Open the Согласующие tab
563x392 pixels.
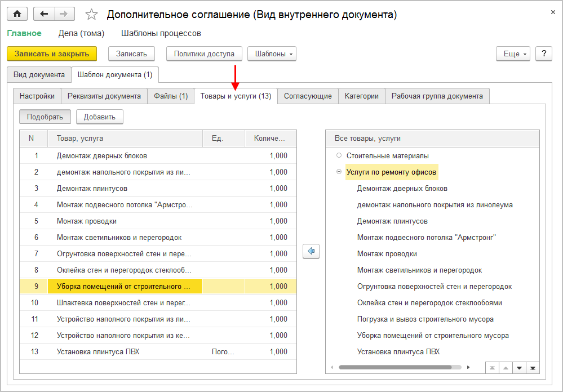coord(308,96)
